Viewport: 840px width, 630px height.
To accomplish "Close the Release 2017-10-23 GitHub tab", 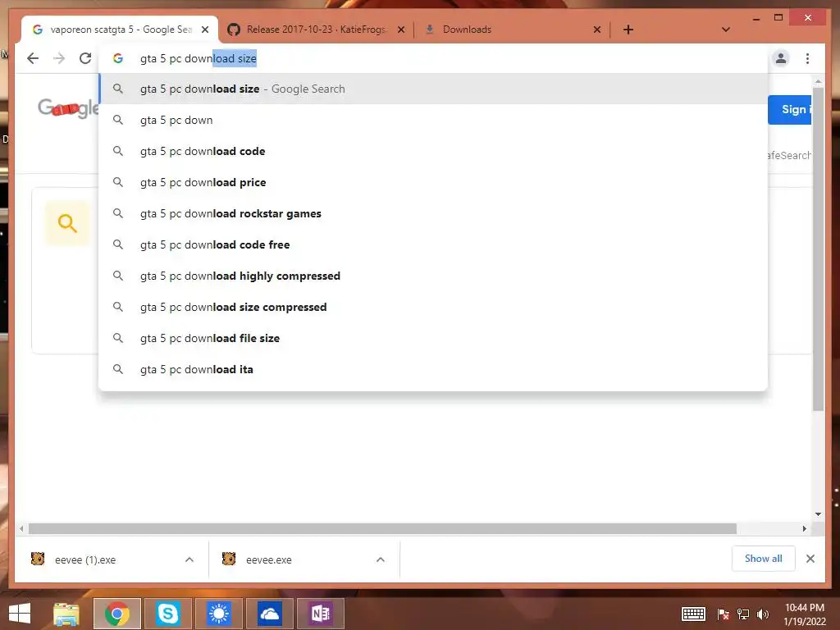I will click(x=400, y=30).
